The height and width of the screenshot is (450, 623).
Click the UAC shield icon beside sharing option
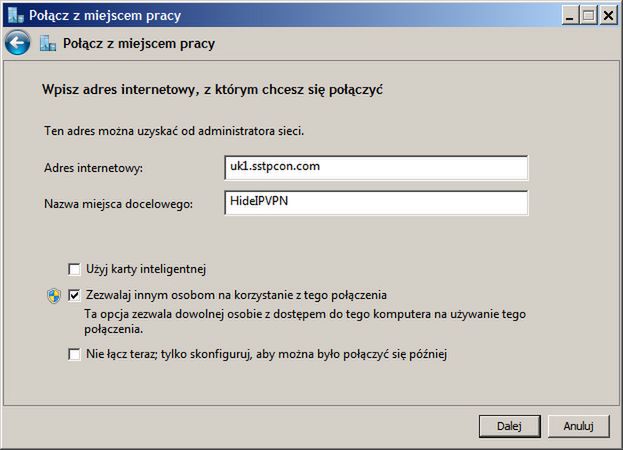coord(54,296)
